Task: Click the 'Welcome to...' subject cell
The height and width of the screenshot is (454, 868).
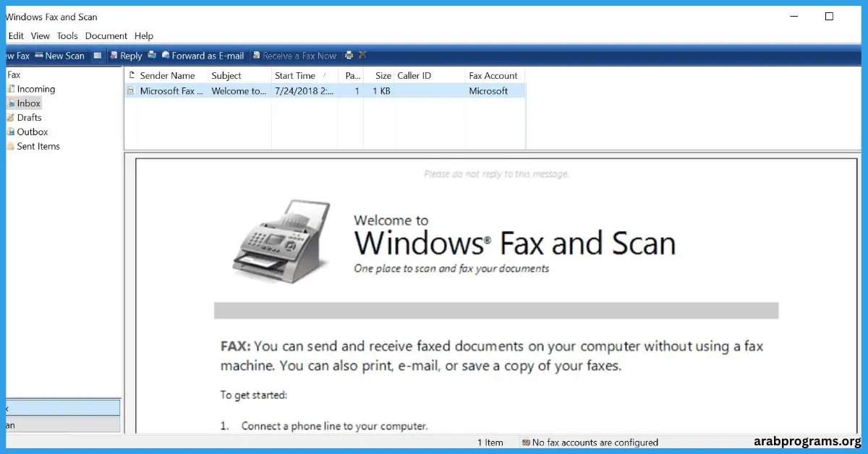Action: (x=239, y=91)
